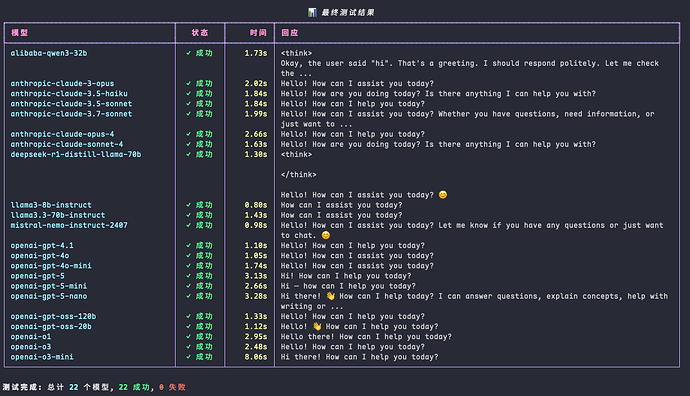
Task: Select the anthropic-claude-3-opus model name
Action: (62, 83)
